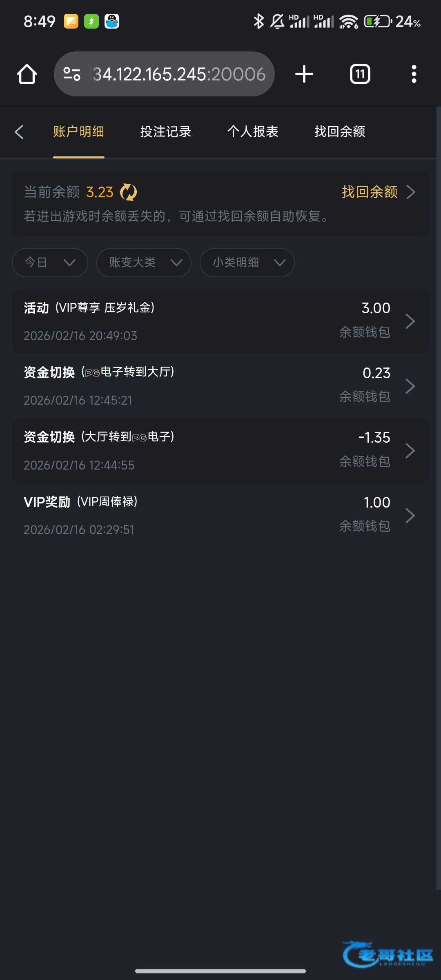
Task: Expand the 今日 date filter dropdown
Action: pyautogui.click(x=50, y=263)
